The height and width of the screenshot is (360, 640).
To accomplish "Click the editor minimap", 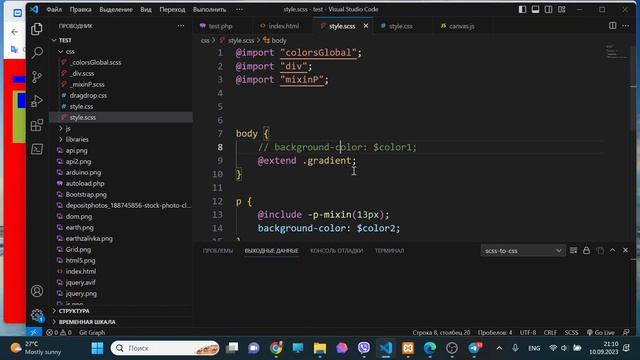I will point(616,51).
